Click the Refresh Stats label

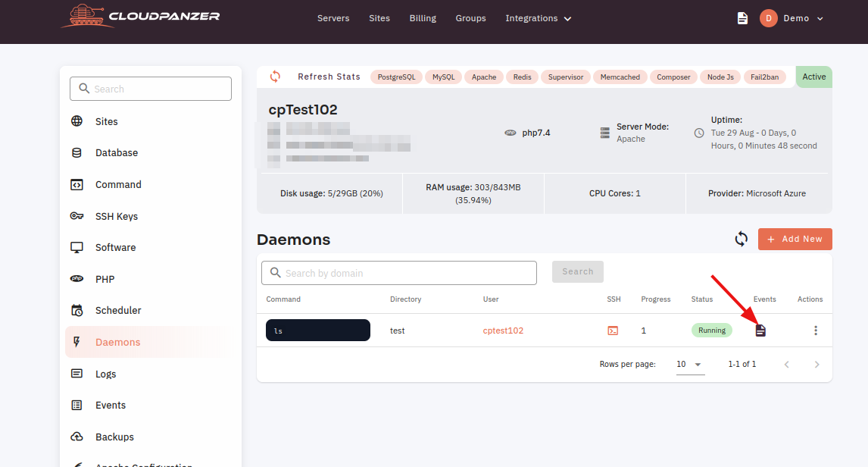(x=329, y=77)
